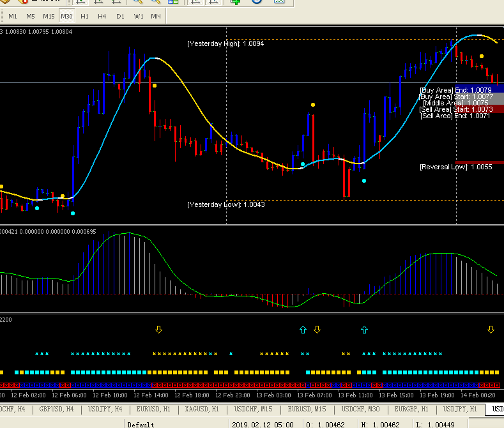Image resolution: width=504 pixels, height=428 pixels.
Task: Click the L: 1.00449 low price in status bar
Action: click(435, 425)
